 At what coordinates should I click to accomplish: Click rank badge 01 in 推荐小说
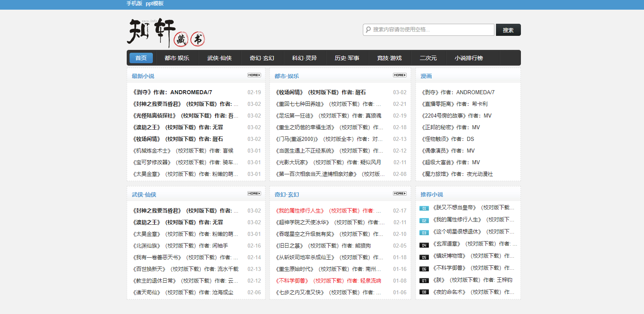pyautogui.click(x=424, y=209)
